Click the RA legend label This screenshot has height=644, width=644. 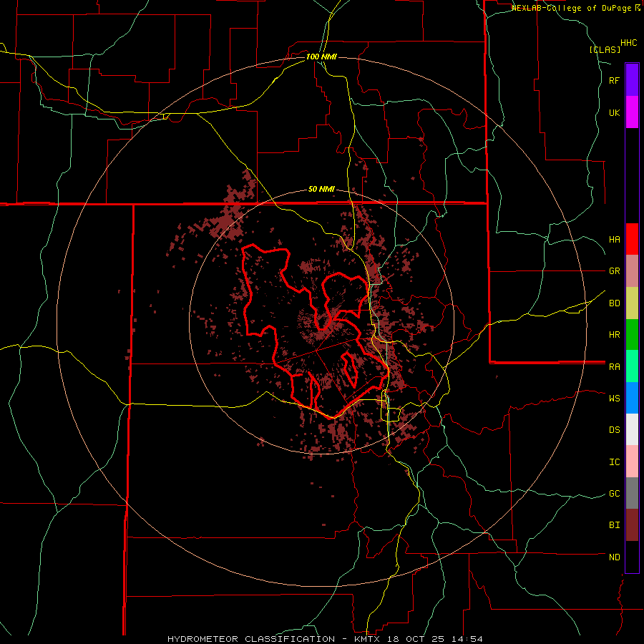(614, 366)
